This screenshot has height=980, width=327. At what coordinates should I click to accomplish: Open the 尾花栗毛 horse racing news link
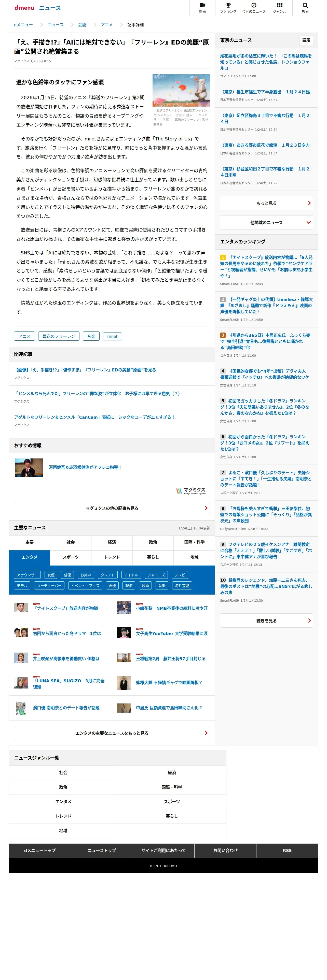[266, 62]
